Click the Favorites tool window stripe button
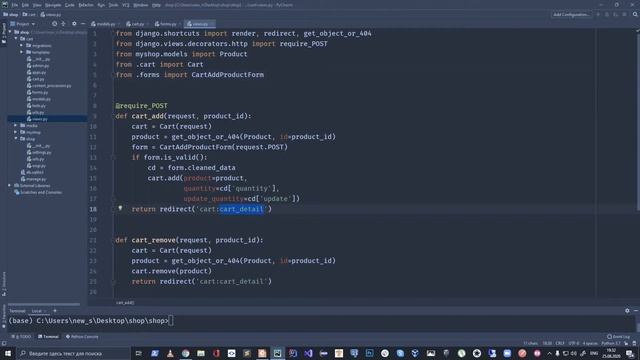 point(4,316)
